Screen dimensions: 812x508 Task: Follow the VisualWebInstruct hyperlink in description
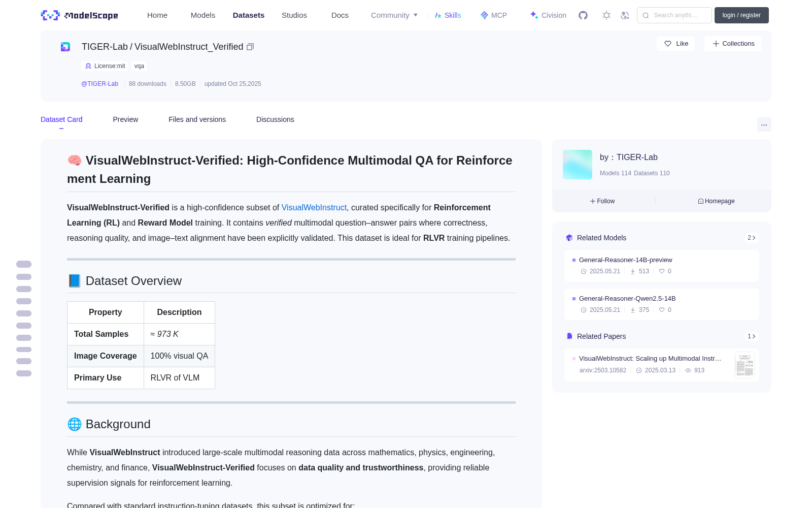pos(314,207)
